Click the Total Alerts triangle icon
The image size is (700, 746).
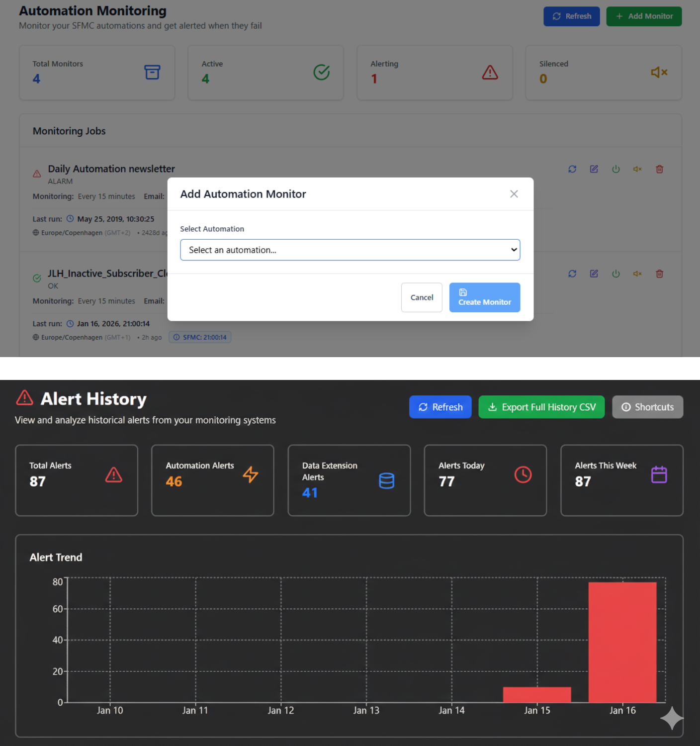coord(114,474)
